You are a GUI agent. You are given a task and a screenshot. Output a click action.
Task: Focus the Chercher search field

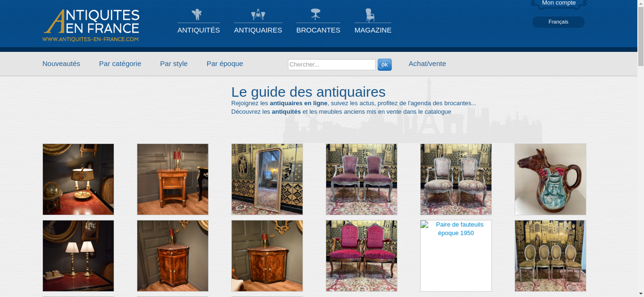(332, 64)
